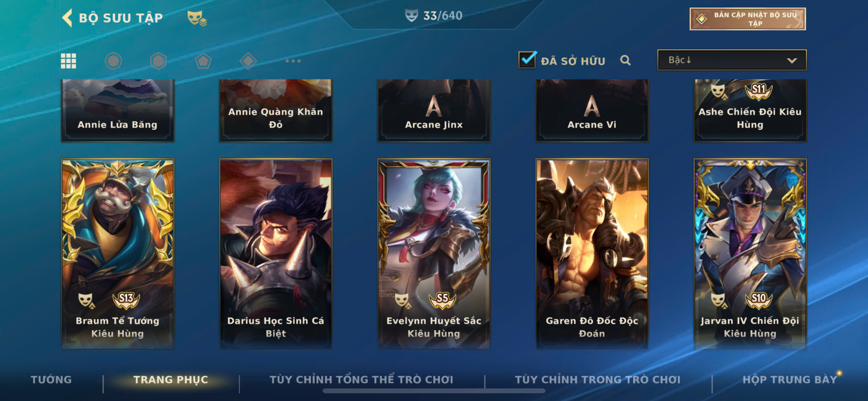Switch to the Tướng tab
The width and height of the screenshot is (868, 401).
pyautogui.click(x=51, y=379)
